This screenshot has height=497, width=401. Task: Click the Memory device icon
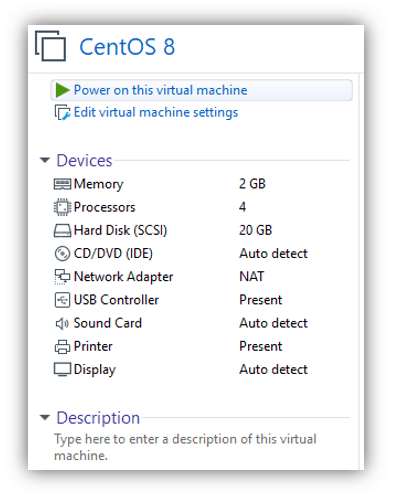(x=62, y=184)
